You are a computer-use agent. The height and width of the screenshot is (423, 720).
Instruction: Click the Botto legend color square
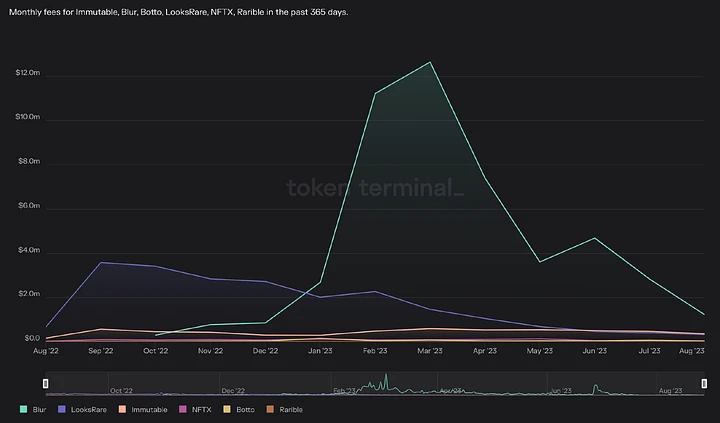click(226, 409)
